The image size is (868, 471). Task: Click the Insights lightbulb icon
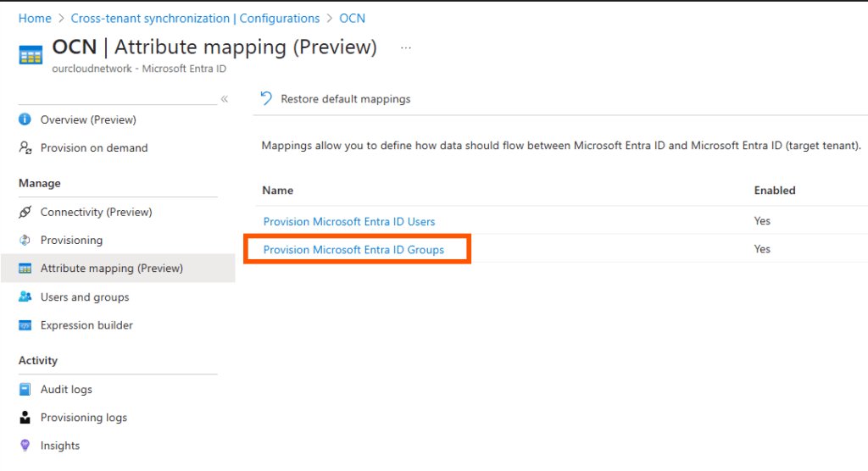click(x=25, y=445)
